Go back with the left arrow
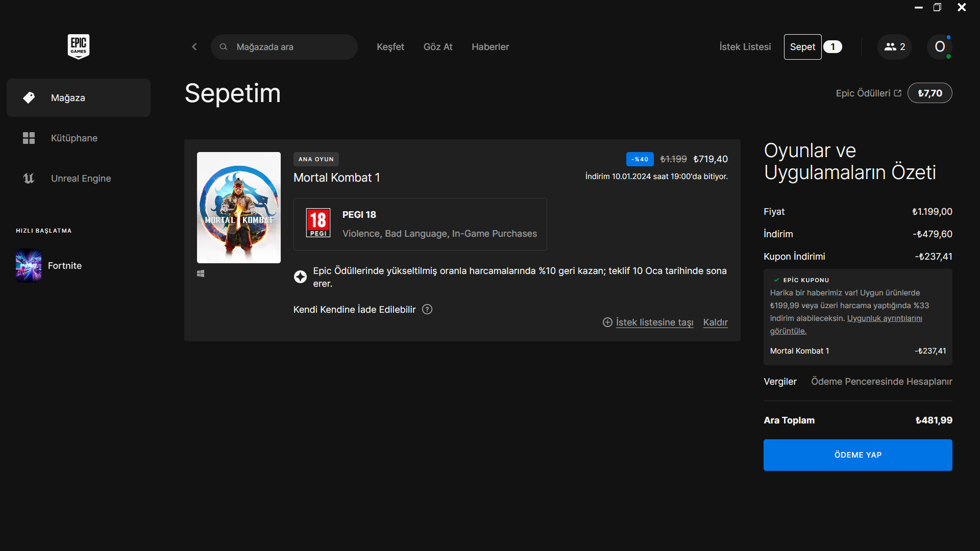Viewport: 980px width, 551px height. [194, 47]
